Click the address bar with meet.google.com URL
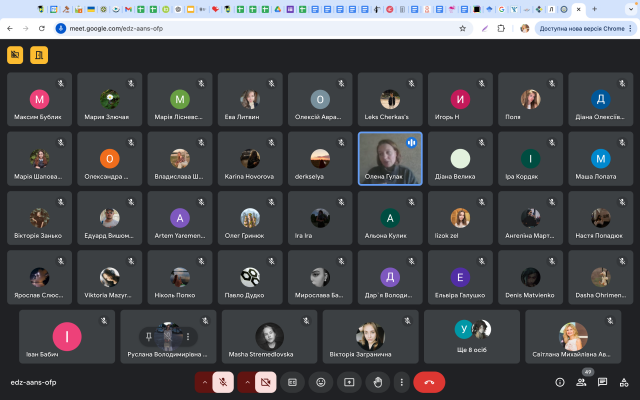The height and width of the screenshot is (400, 640). tap(261, 29)
